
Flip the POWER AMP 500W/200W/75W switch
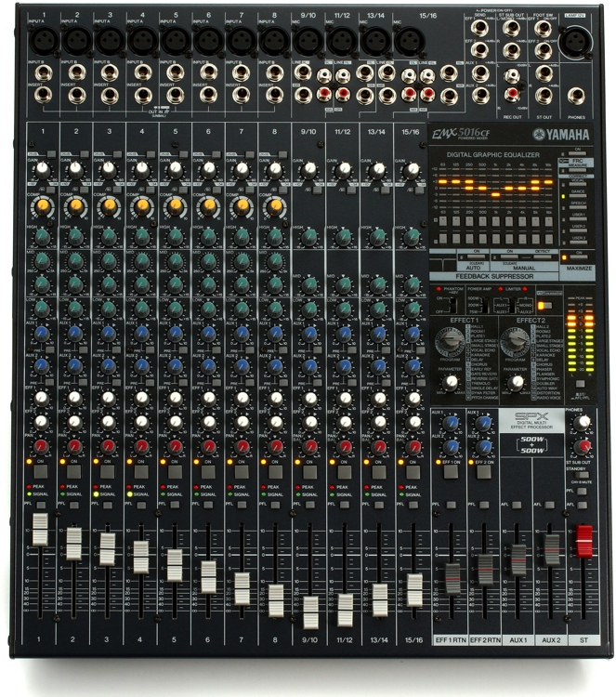pyautogui.click(x=484, y=306)
